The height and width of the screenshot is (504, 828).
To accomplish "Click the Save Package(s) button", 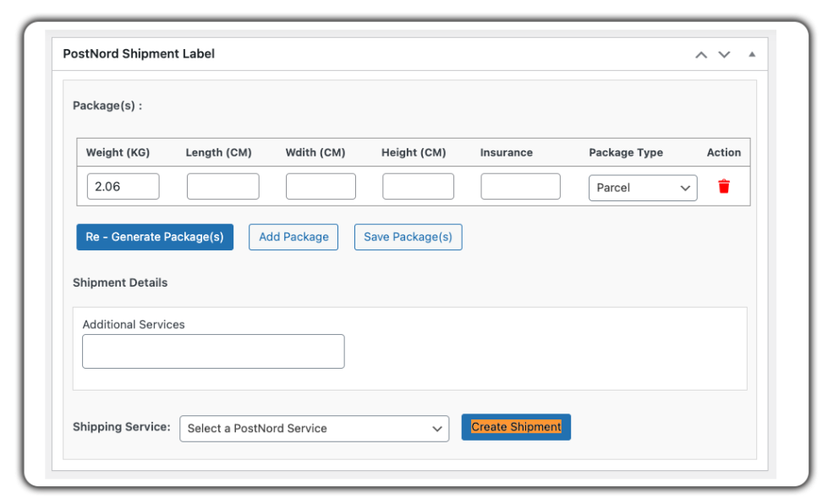I will (409, 237).
